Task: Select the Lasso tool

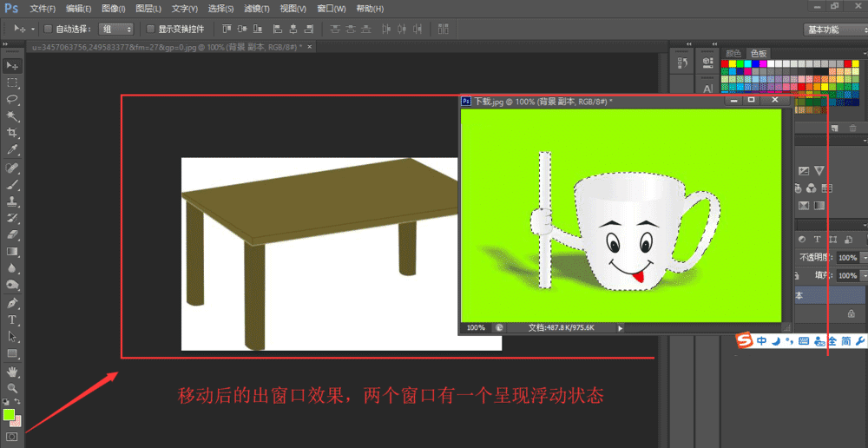Action: pyautogui.click(x=12, y=99)
